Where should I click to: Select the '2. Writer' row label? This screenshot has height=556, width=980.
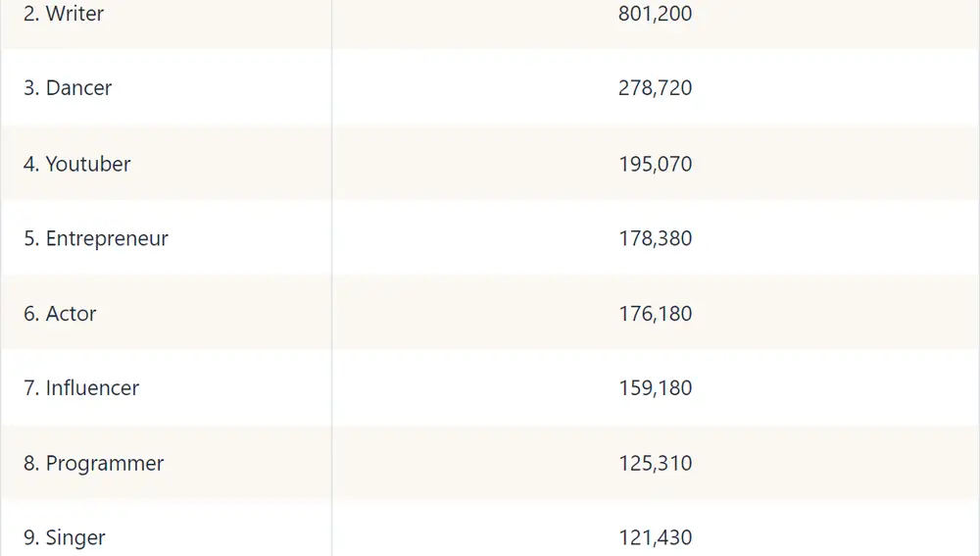[64, 13]
